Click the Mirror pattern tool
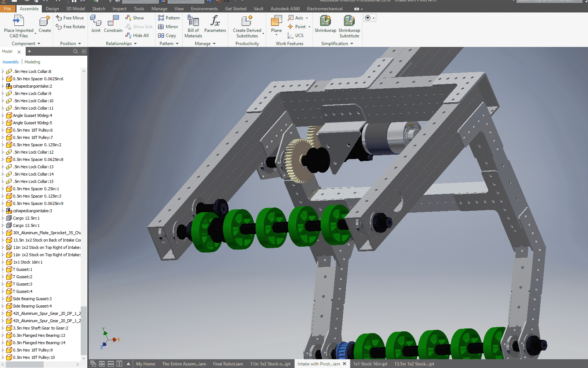The image size is (588, 368). [x=168, y=27]
